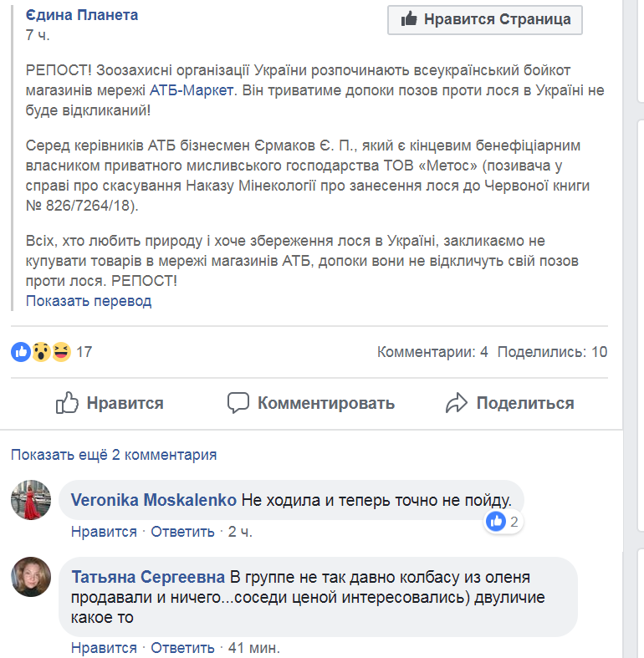Open Veronika Moskalenko's profile picture
Viewport: 644px width, 658px height.
coord(31,501)
